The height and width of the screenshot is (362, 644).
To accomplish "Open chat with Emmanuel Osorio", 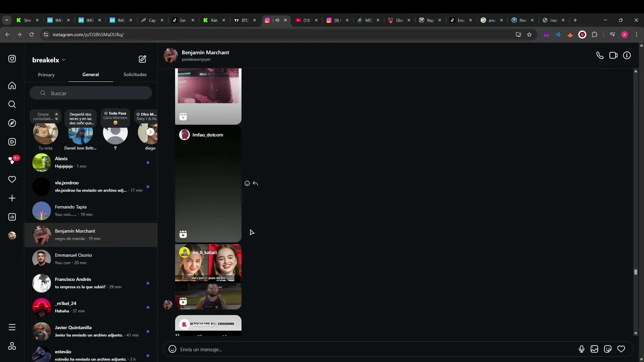I will tap(91, 259).
